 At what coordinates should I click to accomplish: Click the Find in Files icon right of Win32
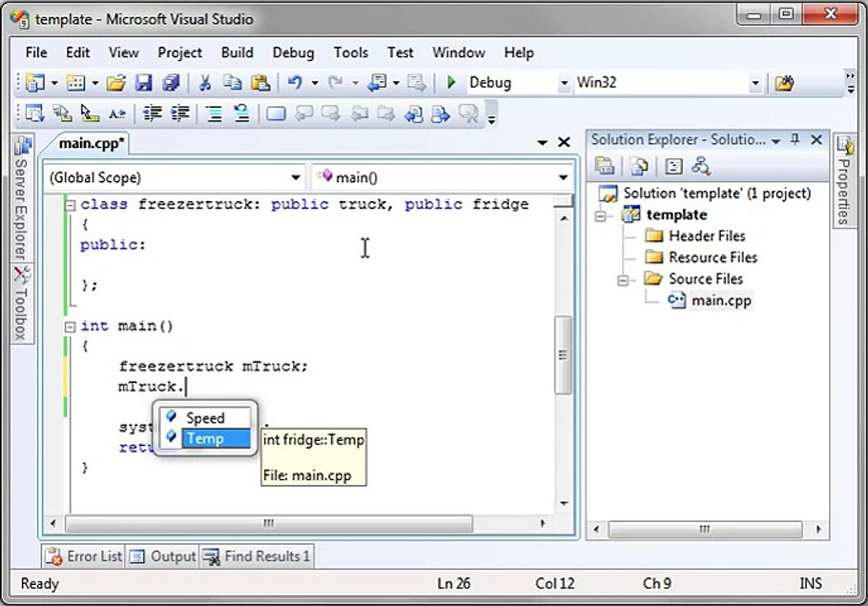click(x=785, y=83)
